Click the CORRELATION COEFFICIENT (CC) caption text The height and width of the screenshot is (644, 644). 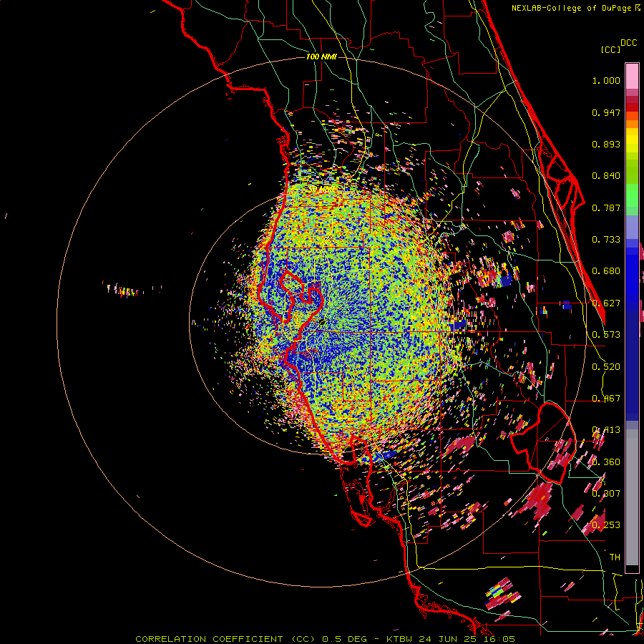(x=225, y=639)
